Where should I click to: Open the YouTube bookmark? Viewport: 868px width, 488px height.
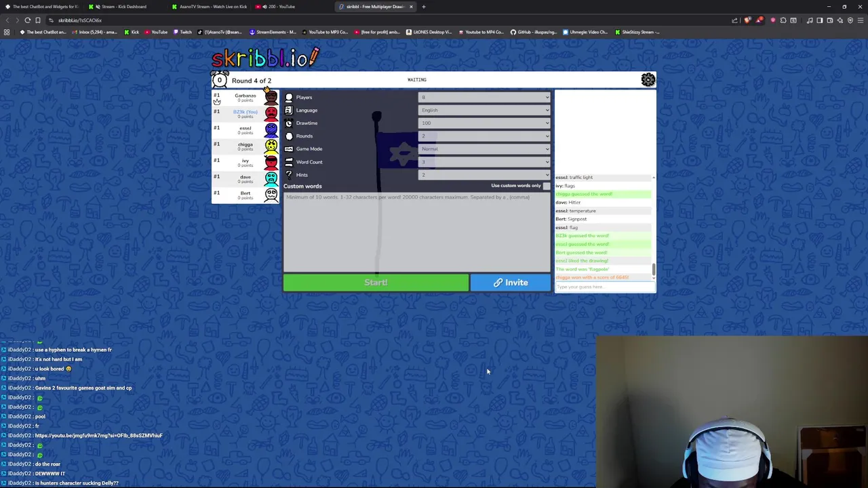coord(156,32)
